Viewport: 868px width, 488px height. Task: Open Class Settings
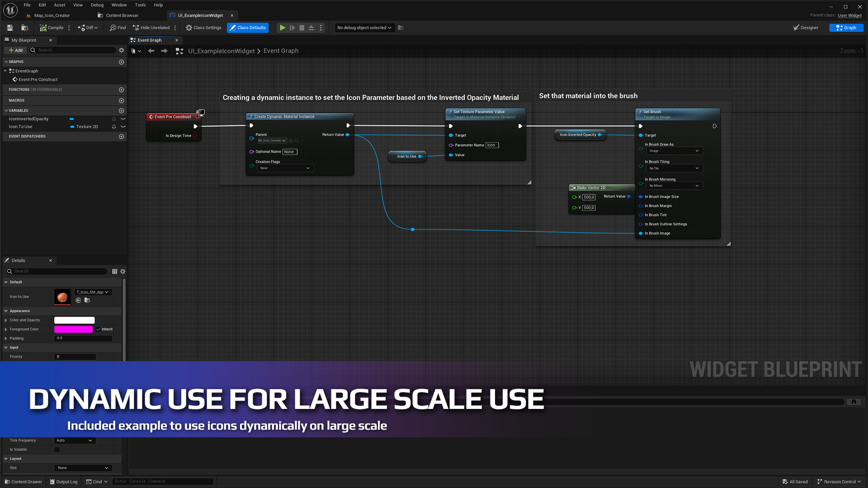click(x=203, y=28)
